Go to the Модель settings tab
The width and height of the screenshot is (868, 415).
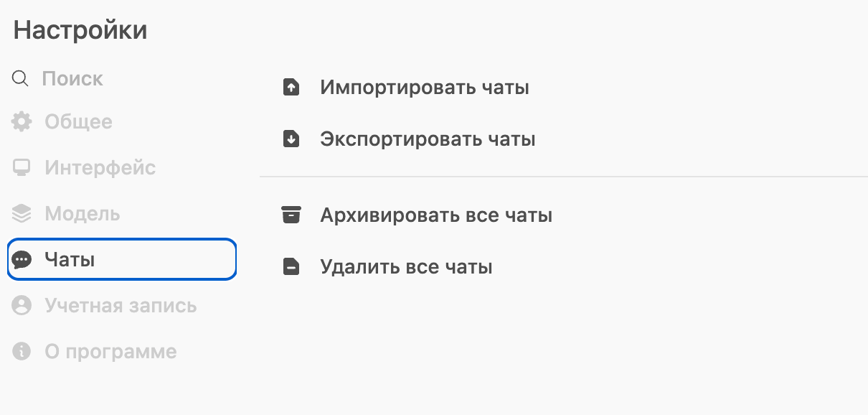click(x=82, y=214)
